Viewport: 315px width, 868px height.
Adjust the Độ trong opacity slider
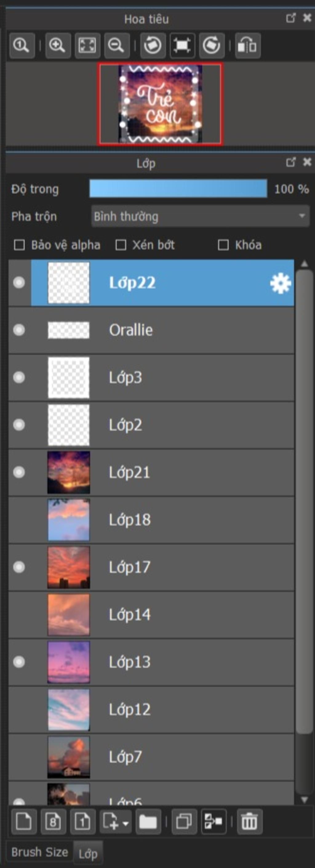(x=178, y=188)
